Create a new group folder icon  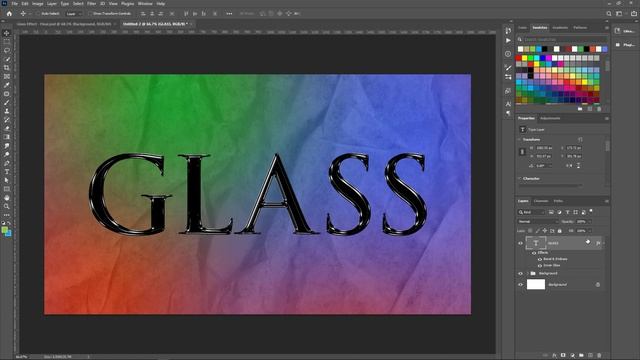581,356
